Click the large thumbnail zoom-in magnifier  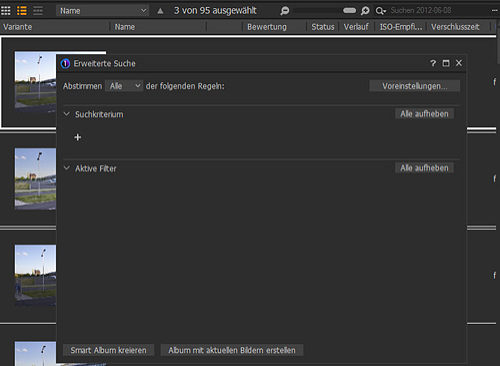tap(365, 11)
